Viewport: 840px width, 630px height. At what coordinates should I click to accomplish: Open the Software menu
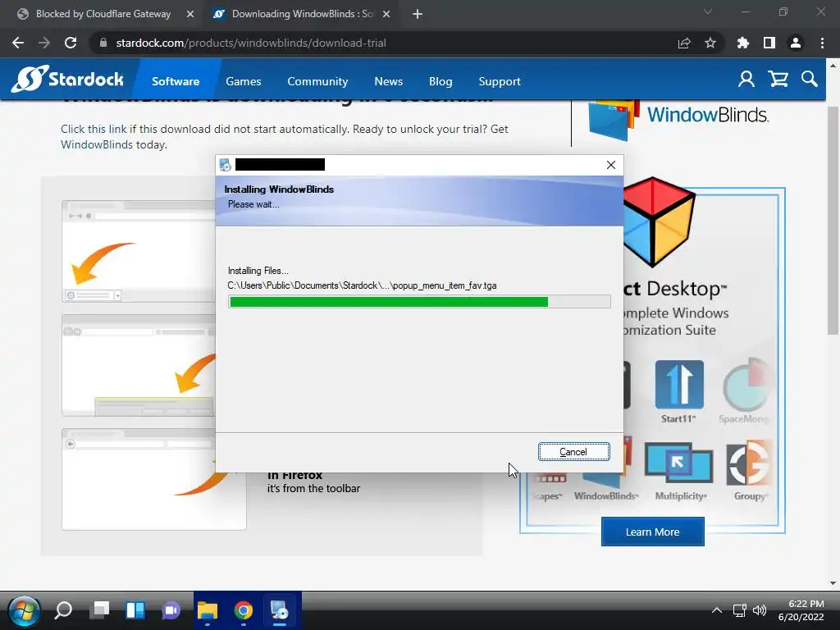(176, 81)
